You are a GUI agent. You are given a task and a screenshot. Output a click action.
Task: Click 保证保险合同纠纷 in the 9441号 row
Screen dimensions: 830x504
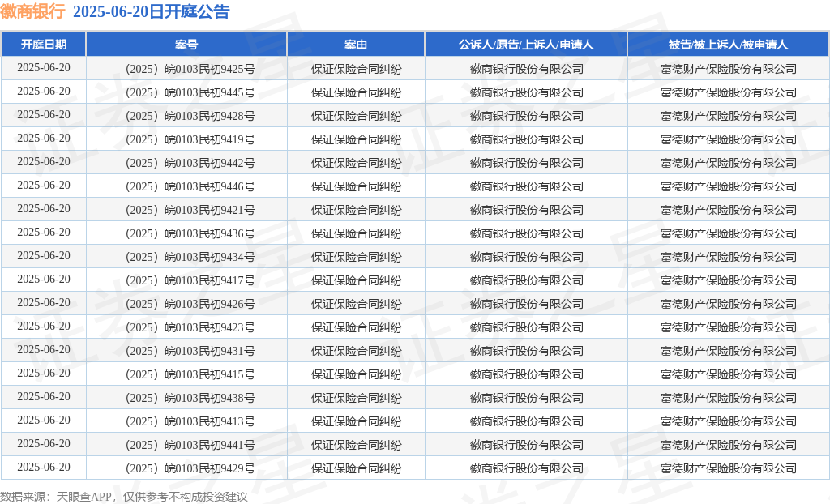click(x=357, y=445)
